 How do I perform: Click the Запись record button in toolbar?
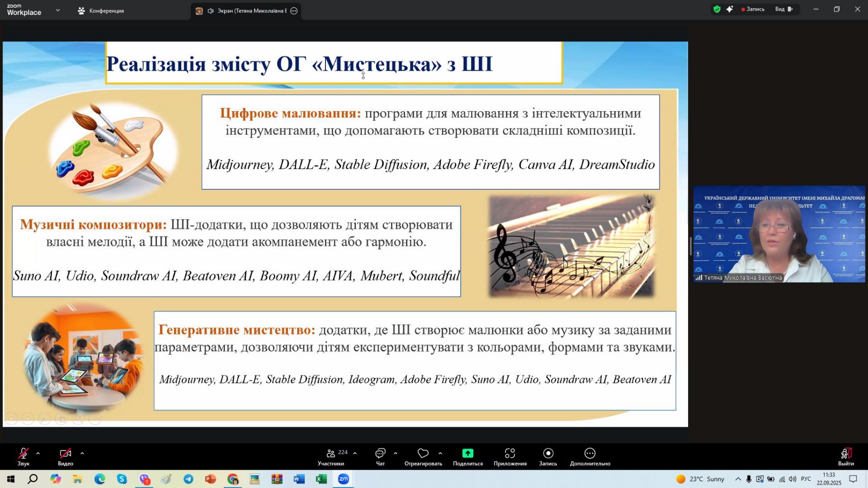click(x=548, y=456)
